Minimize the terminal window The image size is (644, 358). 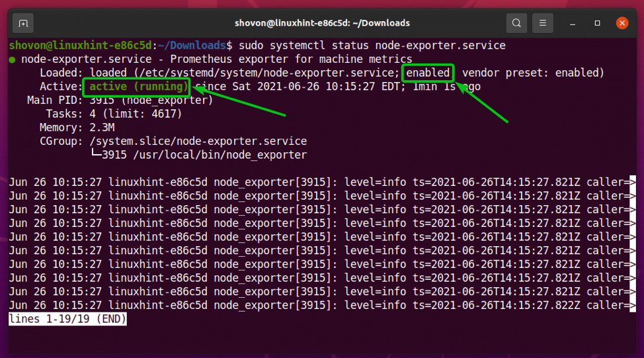573,23
